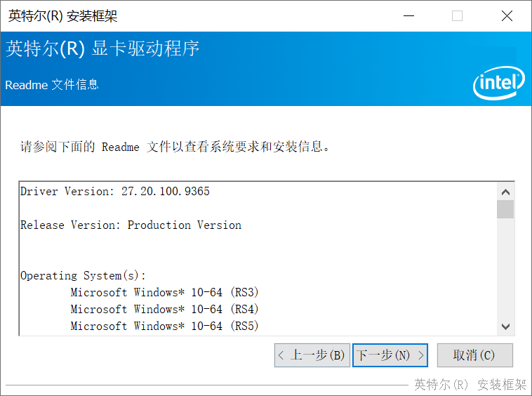Minimize the 英特尔(R) 安装框架 window
This screenshot has height=396, width=532.
[x=408, y=16]
